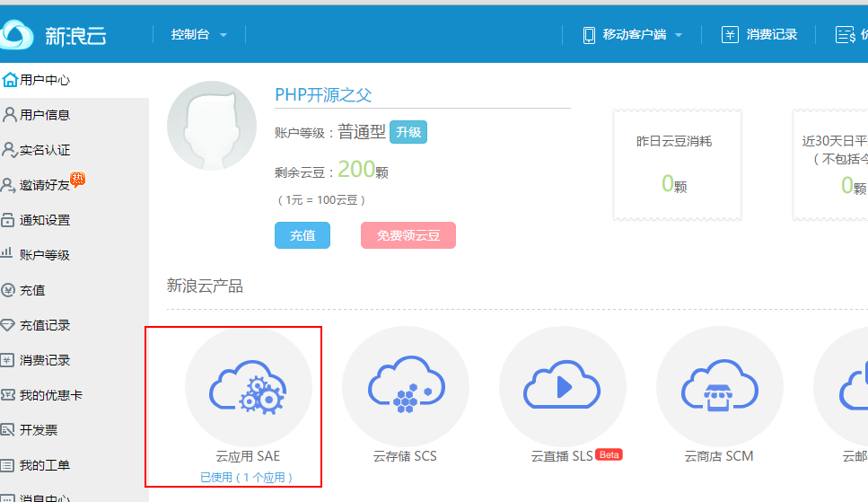
Task: Click the 已使用（1个应用）link
Action: click(x=247, y=477)
